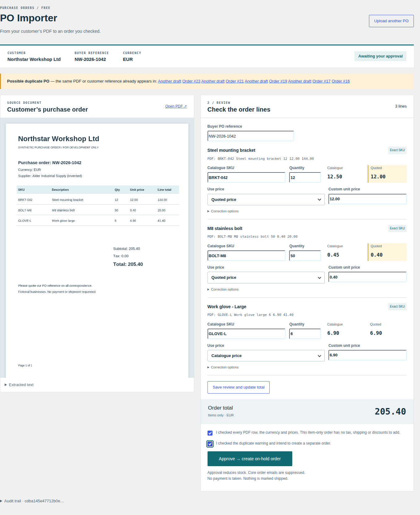420x515 pixels.
Task: Edit the GLOVE-L catalogue SKU field
Action: pyautogui.click(x=246, y=334)
